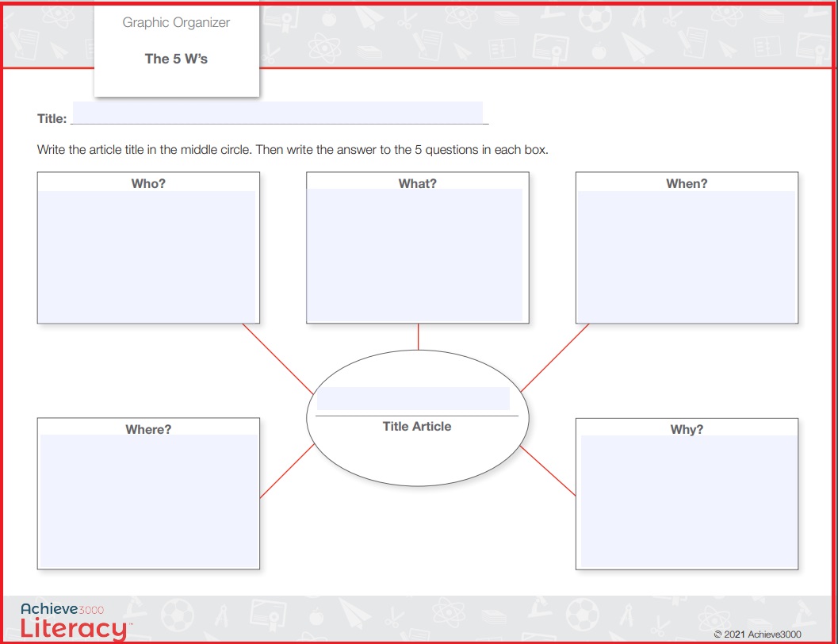Image resolution: width=838 pixels, height=644 pixels.
Task: Click inside the Why? answer box
Action: [689, 501]
